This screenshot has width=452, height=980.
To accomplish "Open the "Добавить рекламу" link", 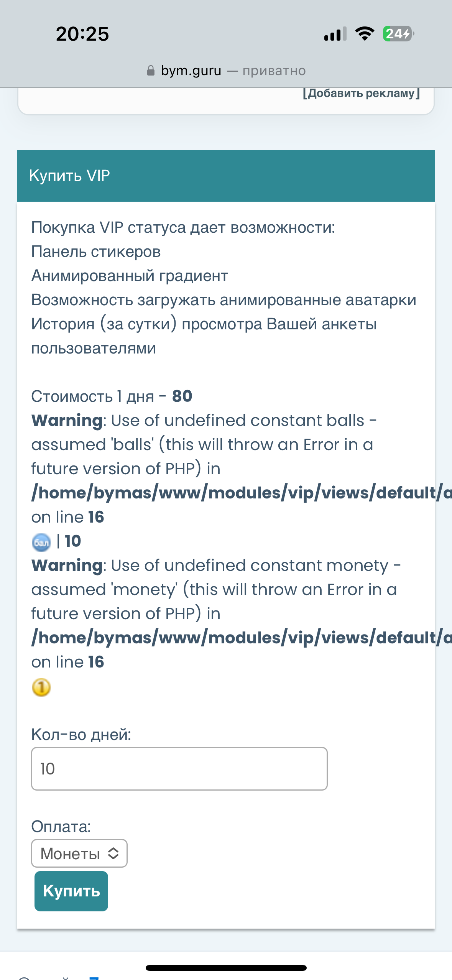I will pos(361,93).
